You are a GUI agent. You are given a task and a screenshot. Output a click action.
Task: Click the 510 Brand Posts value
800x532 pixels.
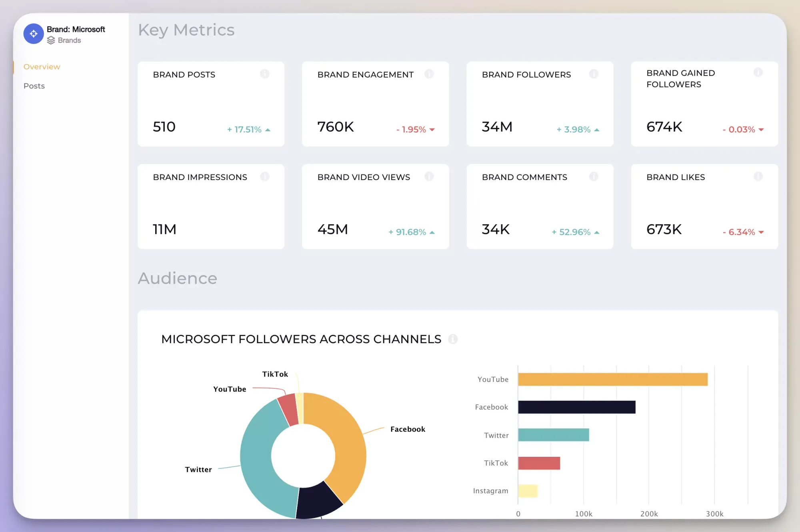[164, 127]
